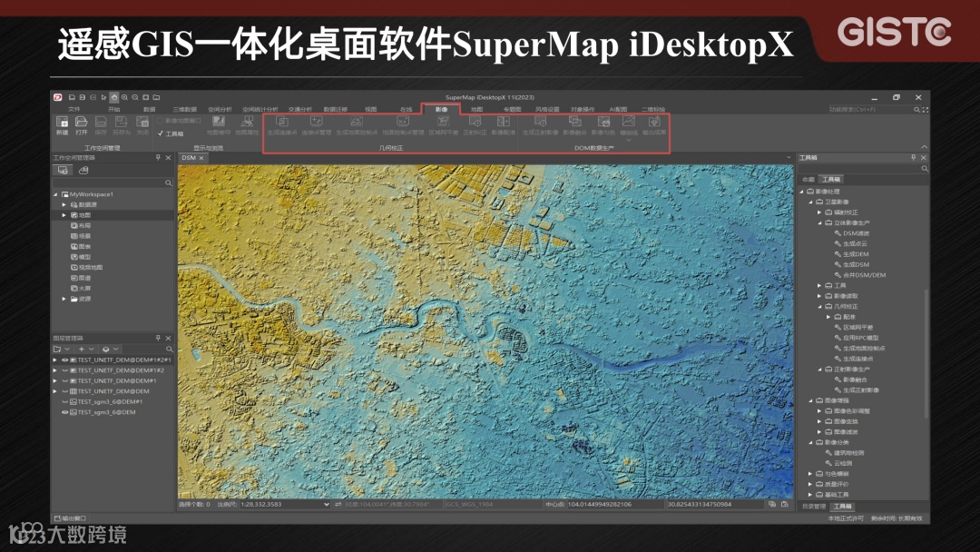
Task: Open the 文件 menu tab
Action: tap(73, 109)
